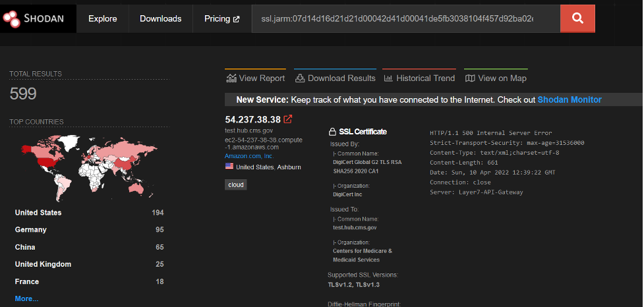Click the SSL Certificate heading
Viewport: 644px width, 307px height.
[x=363, y=132]
